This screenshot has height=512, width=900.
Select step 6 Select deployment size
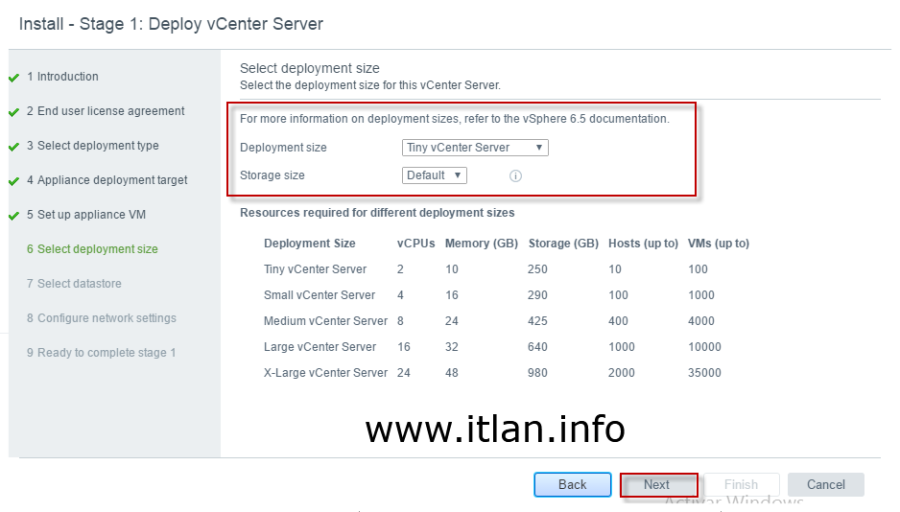click(91, 249)
